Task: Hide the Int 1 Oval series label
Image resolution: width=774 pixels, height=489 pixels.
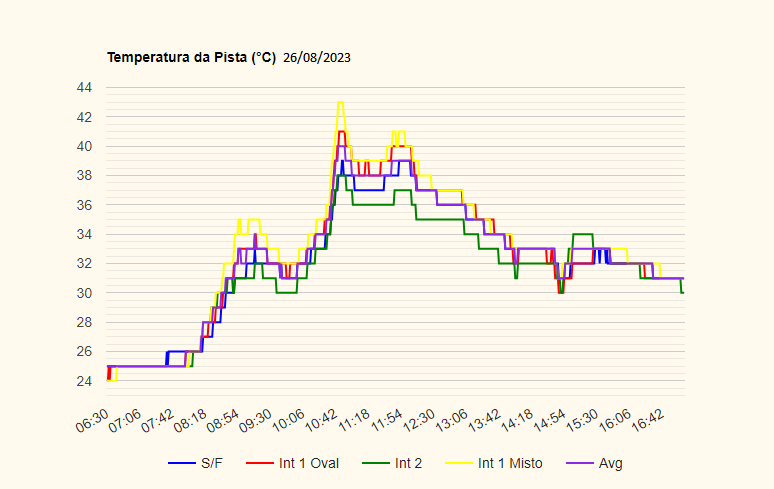Action: pos(310,463)
